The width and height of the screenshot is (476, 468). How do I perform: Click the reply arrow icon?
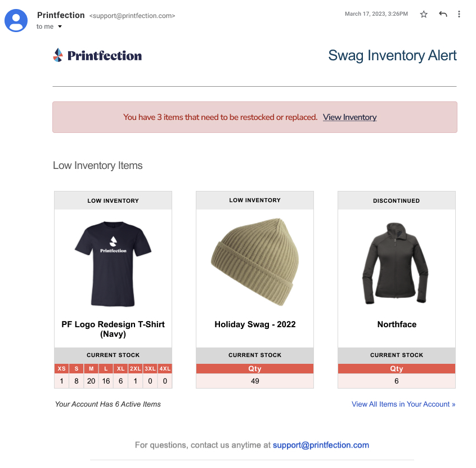[443, 14]
